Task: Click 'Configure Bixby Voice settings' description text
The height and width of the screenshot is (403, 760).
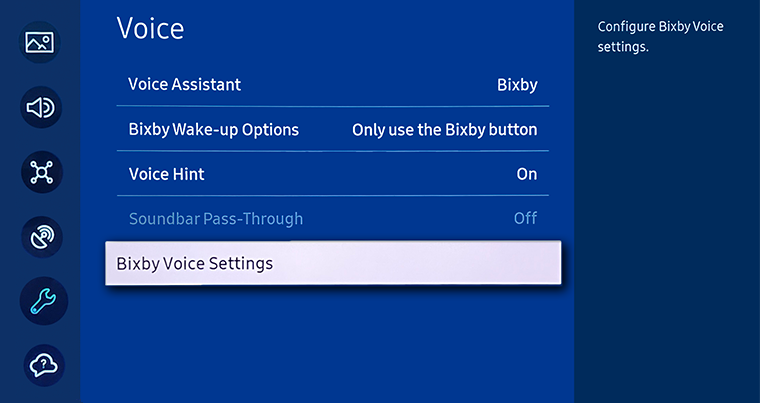Action: (660, 36)
